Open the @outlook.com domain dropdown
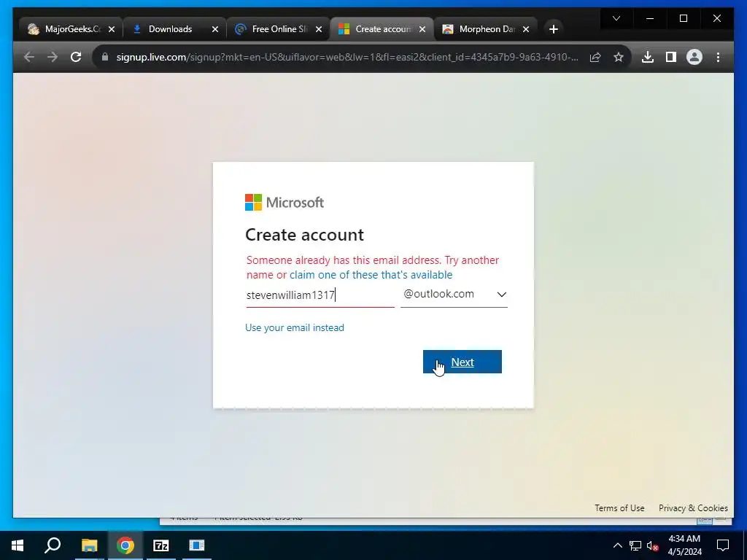The image size is (747, 560). tap(454, 295)
